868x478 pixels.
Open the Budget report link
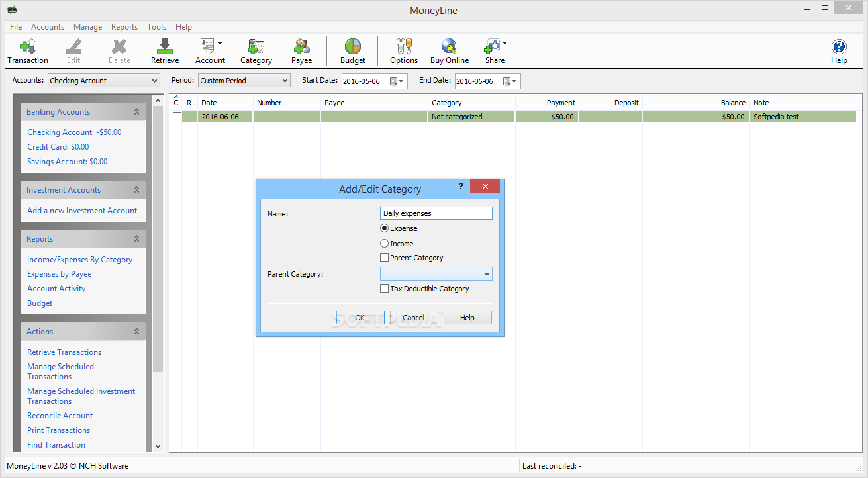40,303
